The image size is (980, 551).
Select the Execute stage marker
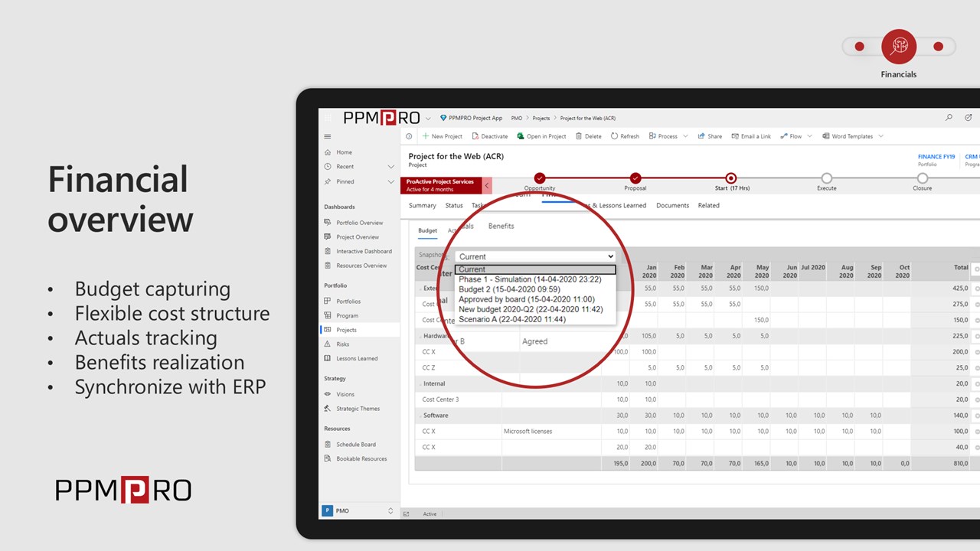tap(827, 178)
